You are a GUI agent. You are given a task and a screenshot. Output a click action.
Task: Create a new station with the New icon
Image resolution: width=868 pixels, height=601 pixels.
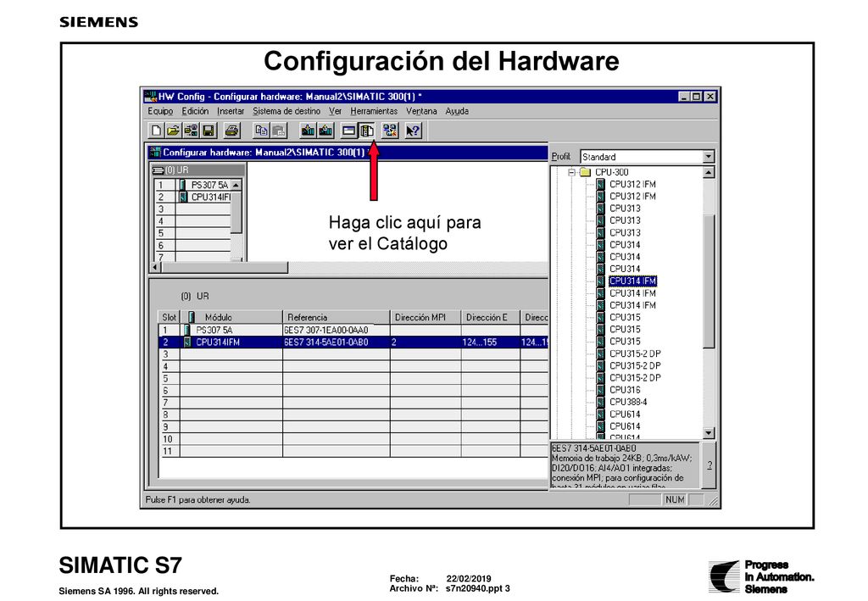pos(156,131)
